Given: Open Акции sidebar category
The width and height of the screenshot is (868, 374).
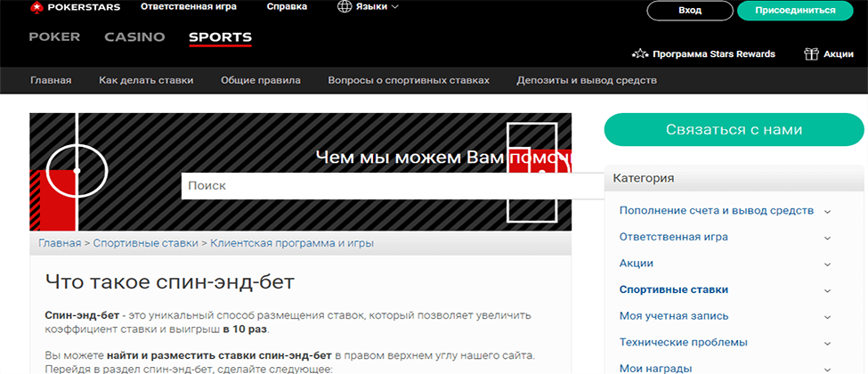Looking at the screenshot, I should [x=636, y=264].
